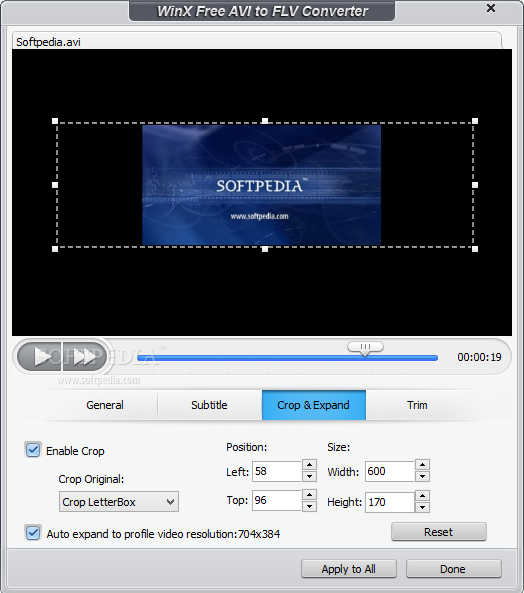The height and width of the screenshot is (593, 524).
Task: Close the converter window
Action: point(491,8)
